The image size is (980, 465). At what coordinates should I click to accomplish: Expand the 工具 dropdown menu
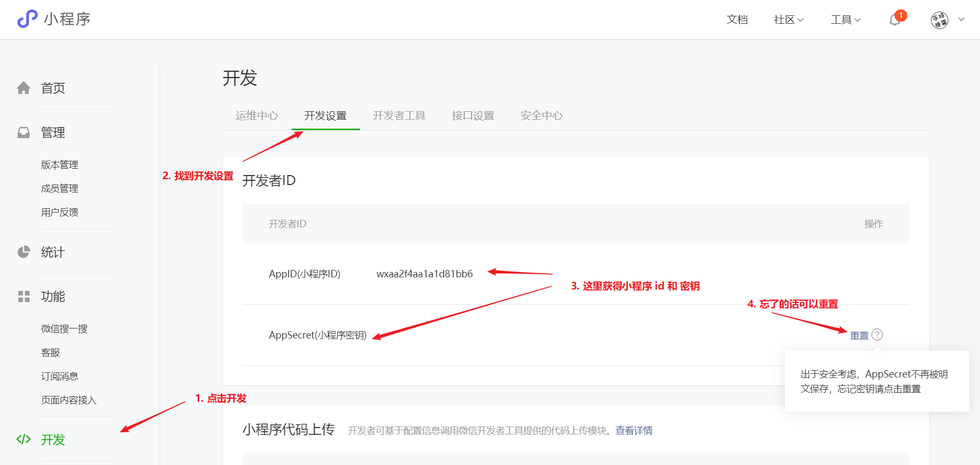tap(846, 20)
